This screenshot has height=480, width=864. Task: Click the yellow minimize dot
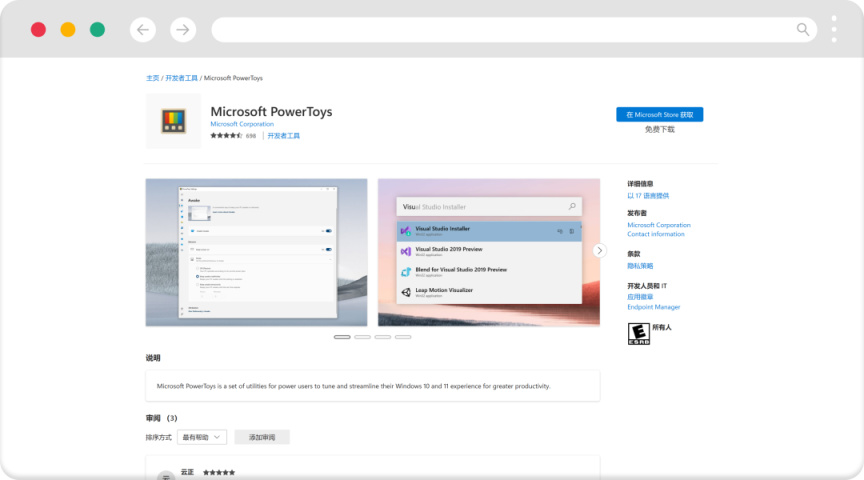pos(68,30)
